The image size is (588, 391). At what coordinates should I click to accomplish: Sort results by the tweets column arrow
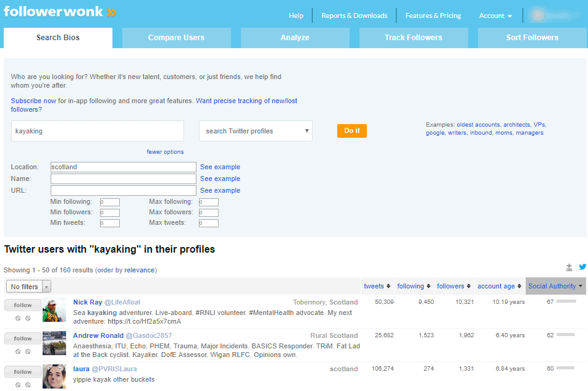coord(388,286)
